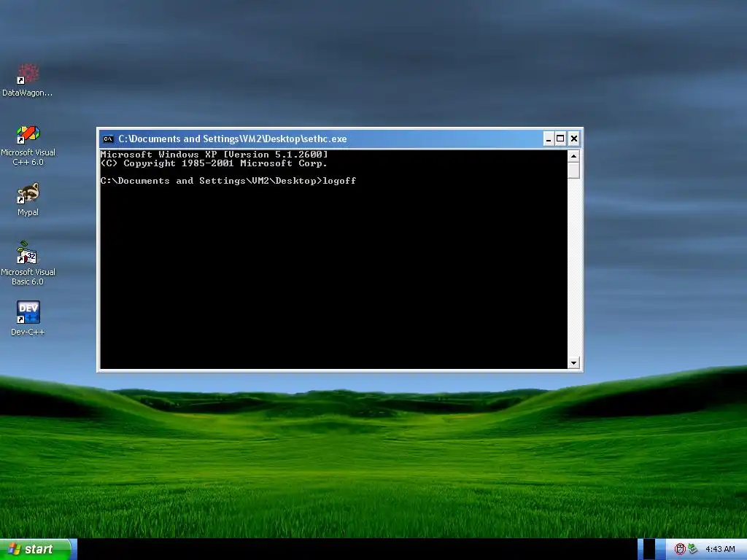Click the Copyright 1985-2001 Microsoft Corp line
The image size is (747, 560).
pos(214,163)
